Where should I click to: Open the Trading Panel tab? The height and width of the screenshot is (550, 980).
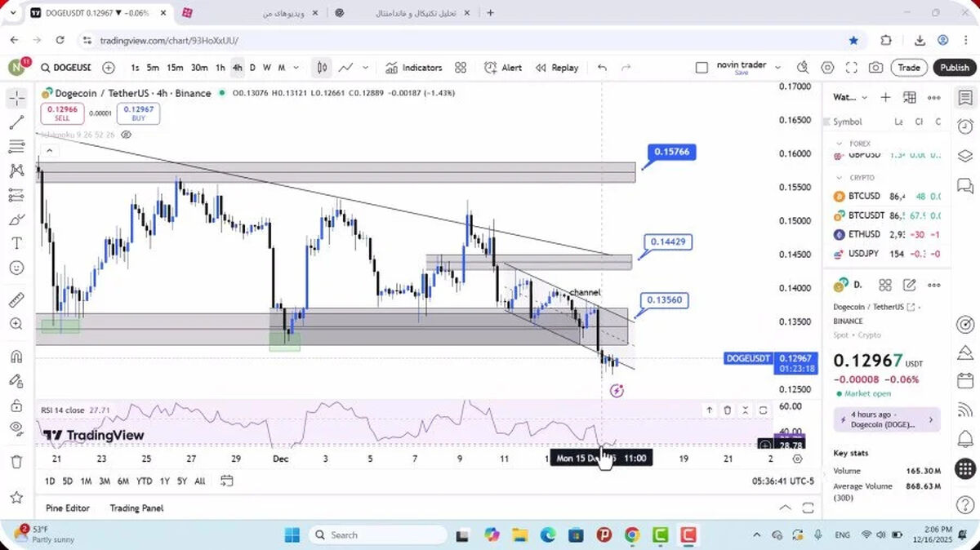[x=136, y=508]
